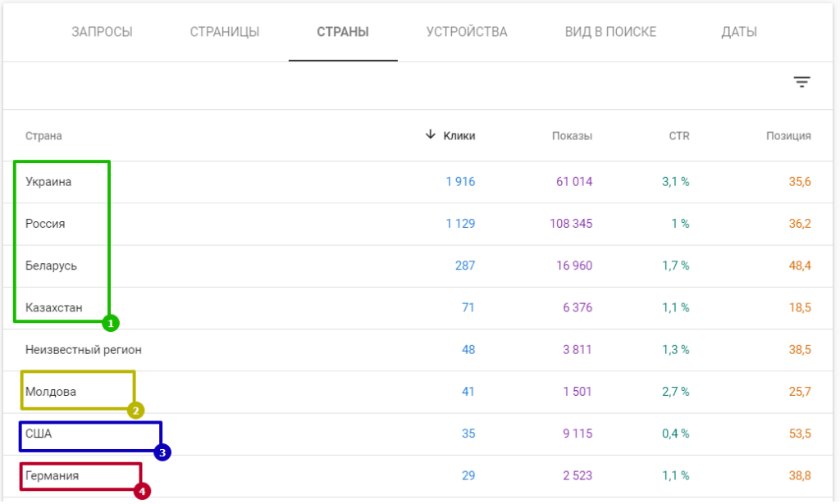Click the 6 376 impressions value
The height and width of the screenshot is (504, 840).
tap(577, 307)
